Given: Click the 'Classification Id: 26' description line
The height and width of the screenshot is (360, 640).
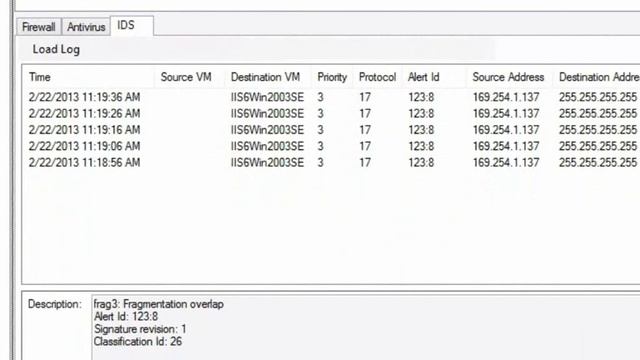Looking at the screenshot, I should click(x=138, y=342).
